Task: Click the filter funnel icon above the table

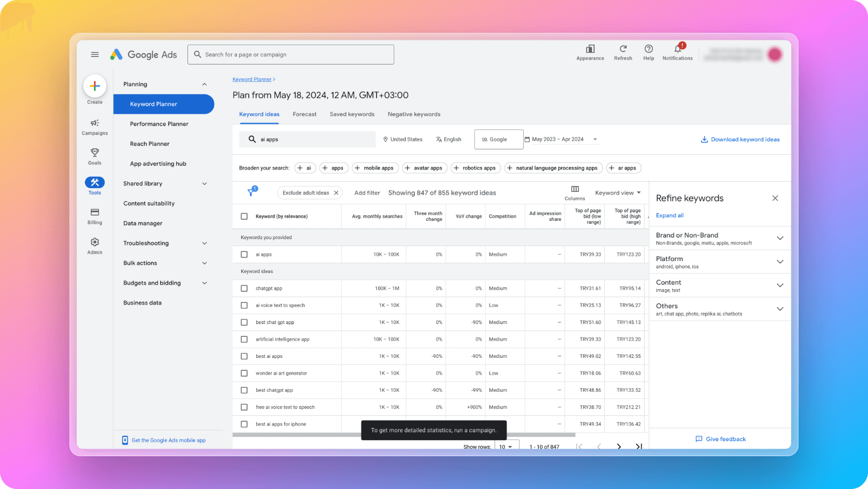Action: (251, 191)
